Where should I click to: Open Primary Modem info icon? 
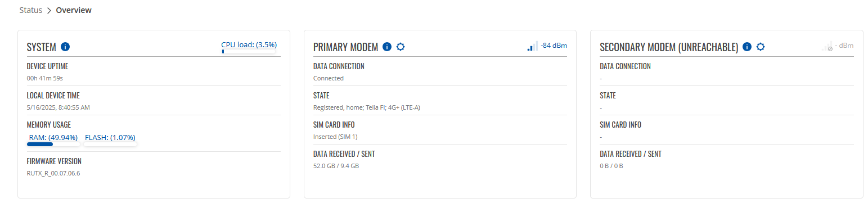(x=387, y=47)
